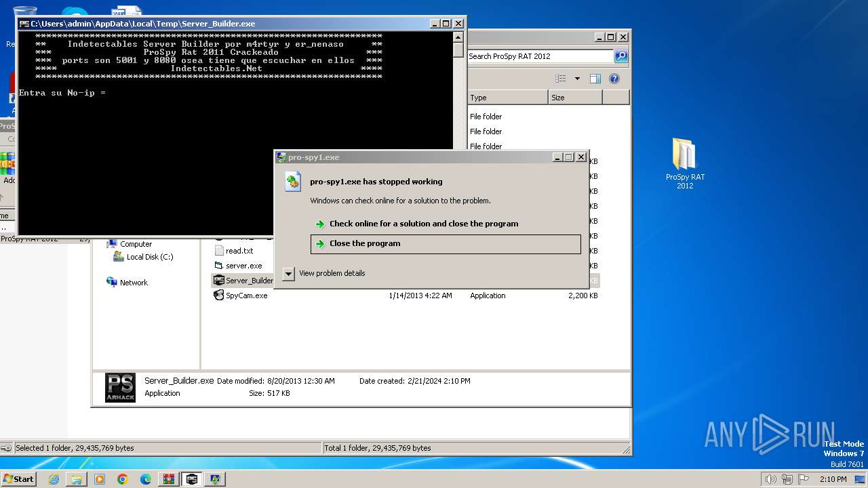Image resolution: width=868 pixels, height=488 pixels.
Task: Open Network in Explorer navigation pane
Action: coord(134,283)
